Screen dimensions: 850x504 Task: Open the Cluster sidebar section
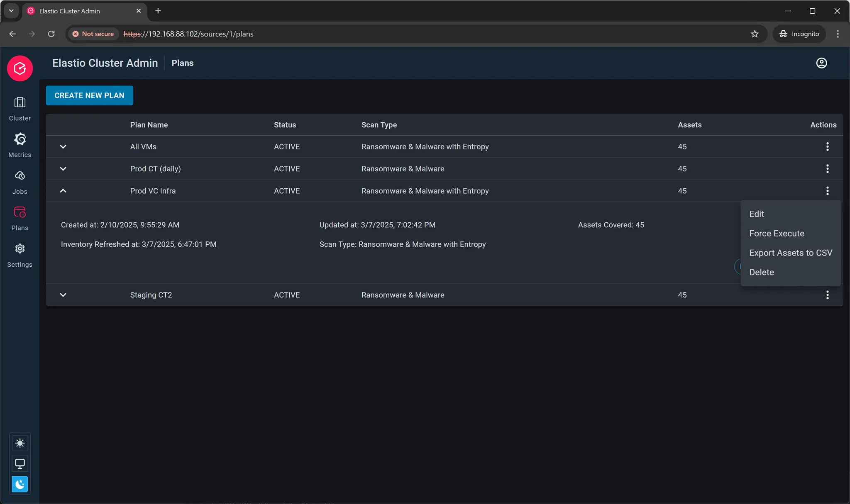click(x=20, y=109)
